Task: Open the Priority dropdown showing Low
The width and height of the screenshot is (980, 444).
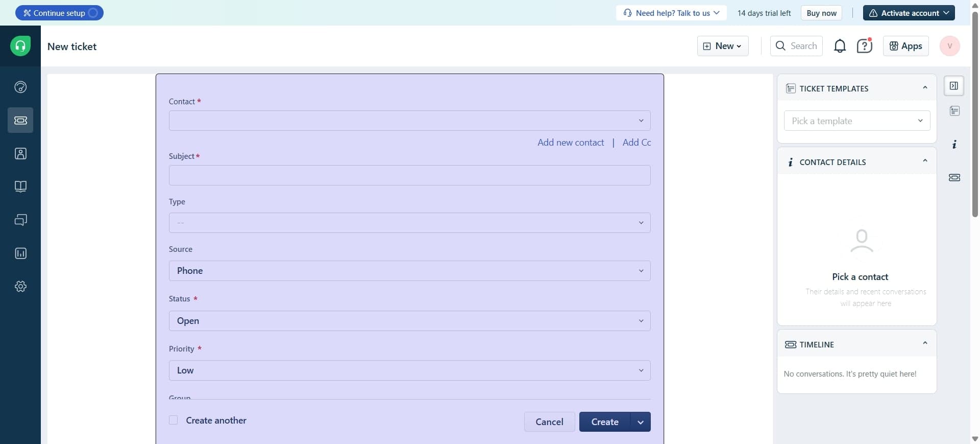Action: pyautogui.click(x=409, y=370)
